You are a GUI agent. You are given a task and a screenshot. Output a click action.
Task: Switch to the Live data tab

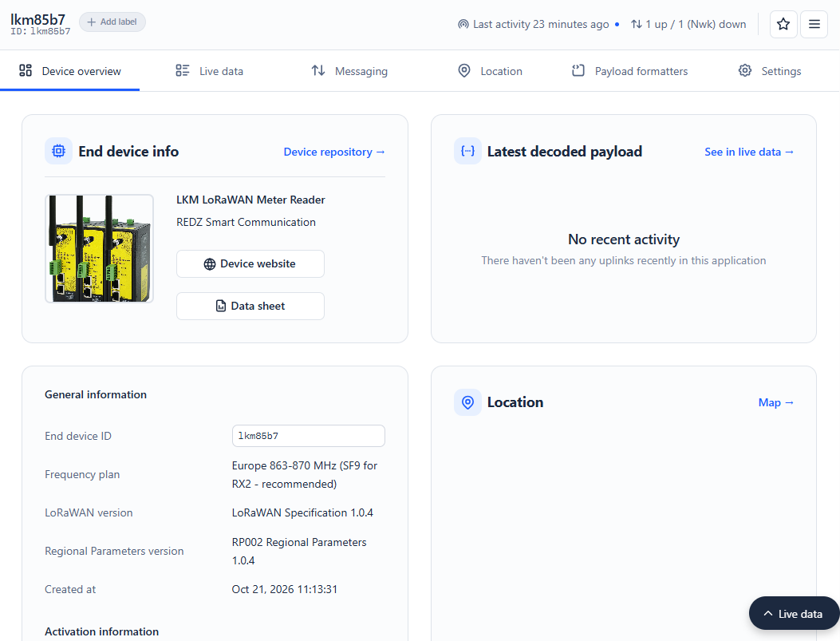click(x=210, y=71)
